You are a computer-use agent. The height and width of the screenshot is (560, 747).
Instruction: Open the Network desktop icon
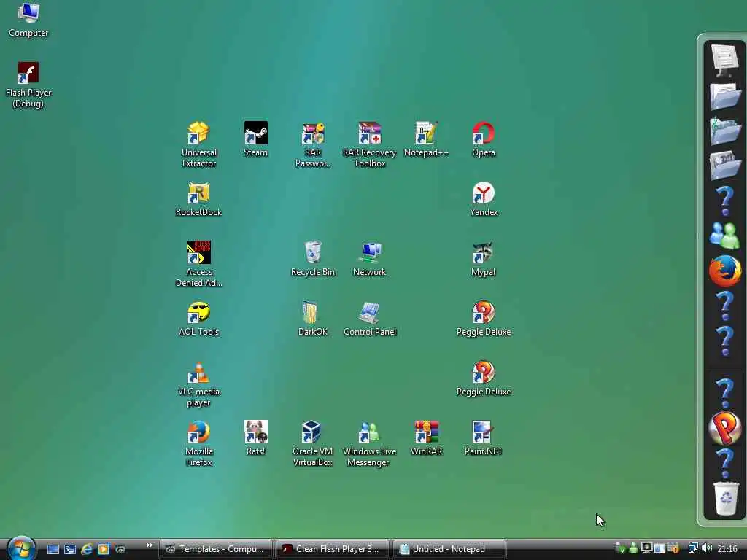[x=370, y=259]
